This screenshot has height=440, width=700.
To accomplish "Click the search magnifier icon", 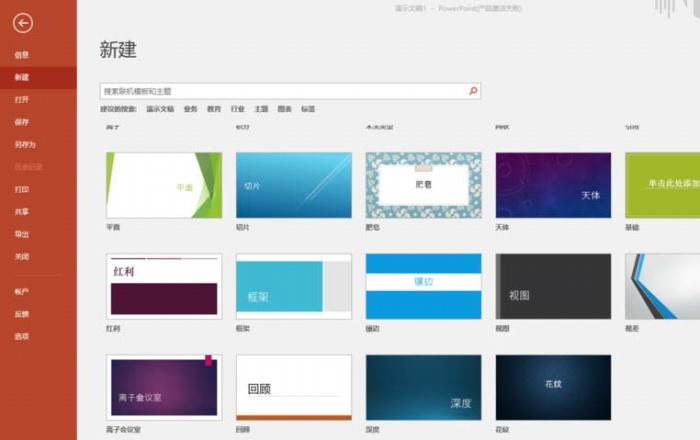I will pos(473,91).
